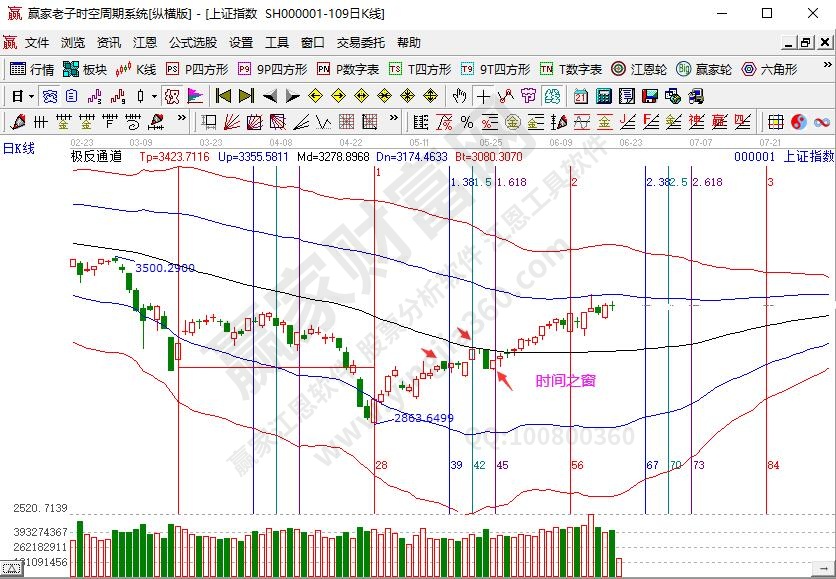Open the 公式选股 menu
The height and width of the screenshot is (579, 836).
[193, 43]
